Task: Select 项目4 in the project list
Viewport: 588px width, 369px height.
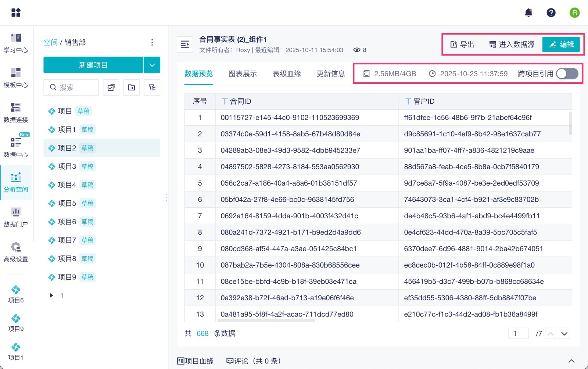Action: pos(102,185)
